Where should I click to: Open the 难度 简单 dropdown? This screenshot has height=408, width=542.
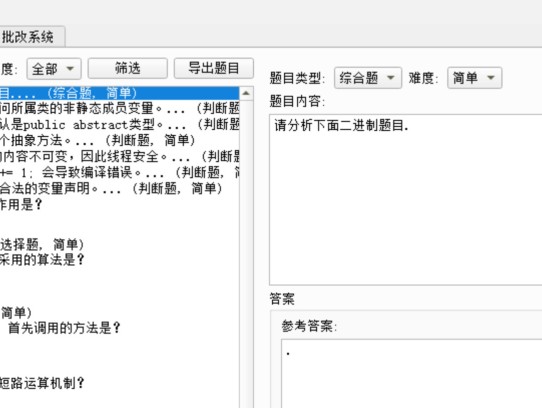(x=474, y=78)
